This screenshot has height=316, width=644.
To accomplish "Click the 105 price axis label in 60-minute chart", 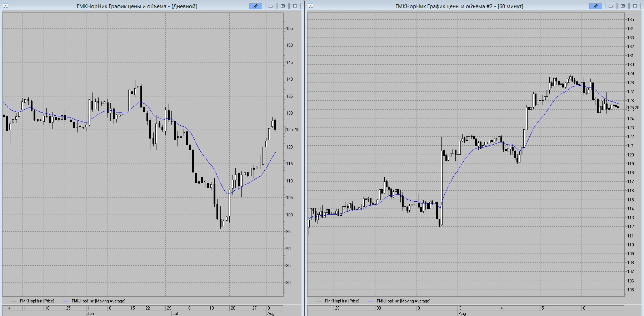I will (x=631, y=290).
